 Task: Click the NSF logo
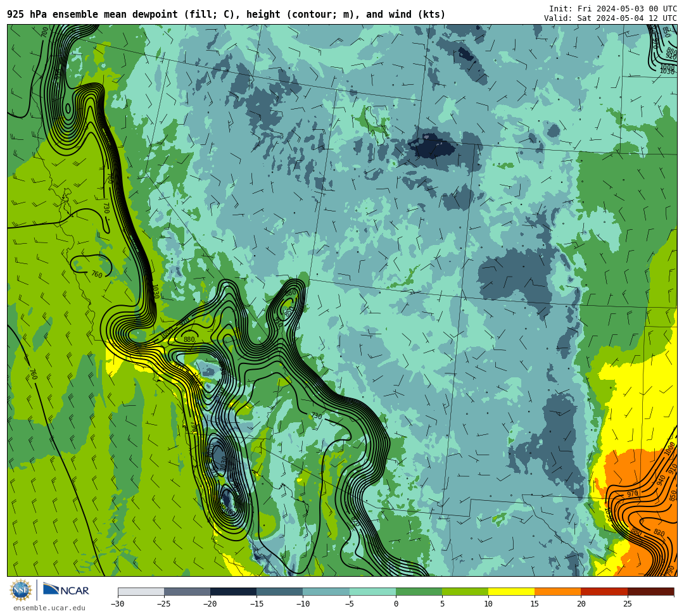20,591
